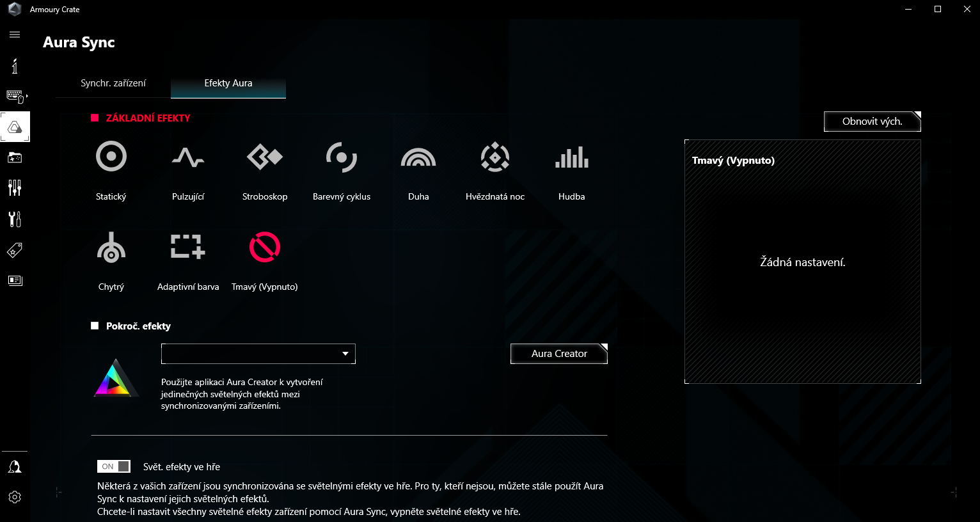
Task: Select the Adaptivní barva effect
Action: pos(188,246)
